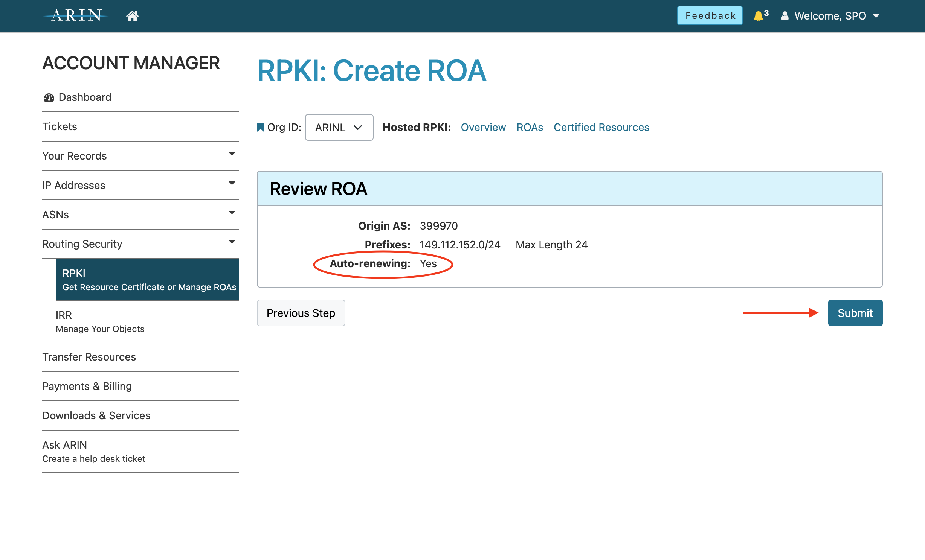Image resolution: width=925 pixels, height=560 pixels.
Task: Open the Certified Resources link
Action: 601,127
